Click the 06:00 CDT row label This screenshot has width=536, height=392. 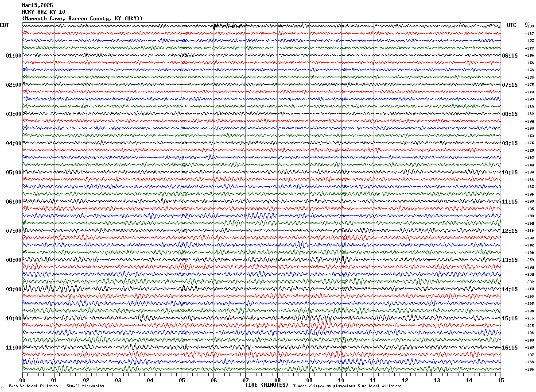click(13, 202)
